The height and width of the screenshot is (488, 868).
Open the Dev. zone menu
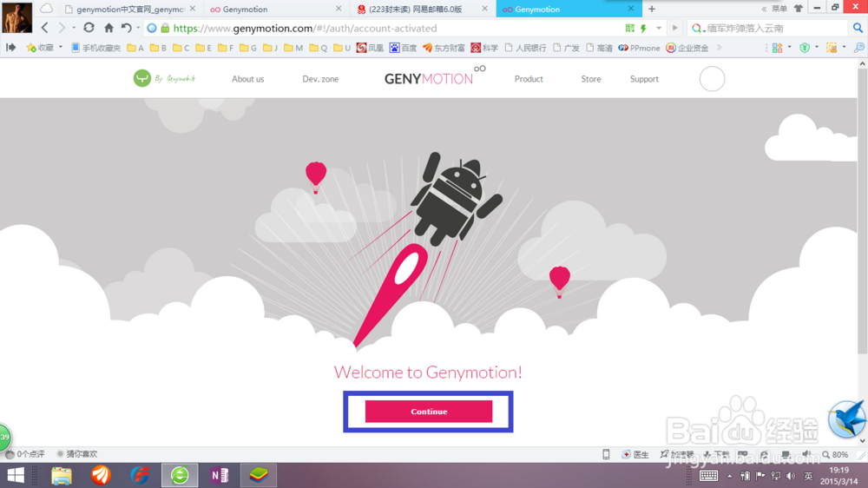pyautogui.click(x=320, y=79)
